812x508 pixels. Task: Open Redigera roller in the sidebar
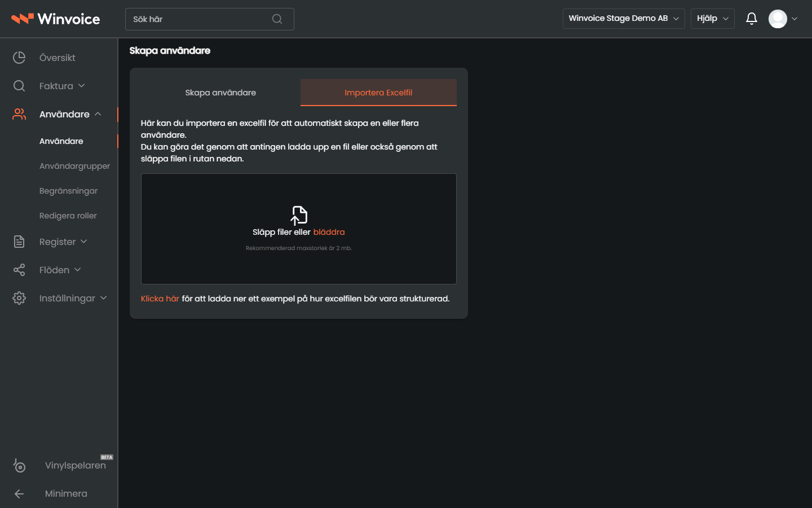tap(68, 216)
